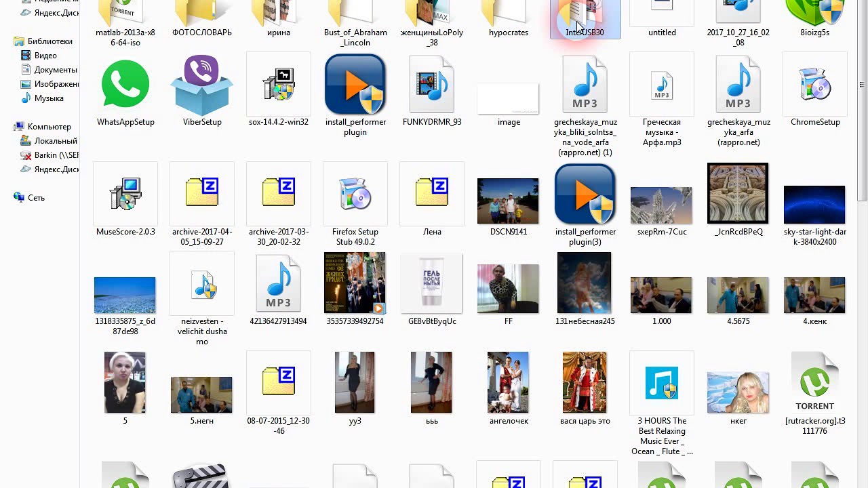868x488 pixels.
Task: Select the install_performerplugin(3) file
Action: (x=585, y=195)
